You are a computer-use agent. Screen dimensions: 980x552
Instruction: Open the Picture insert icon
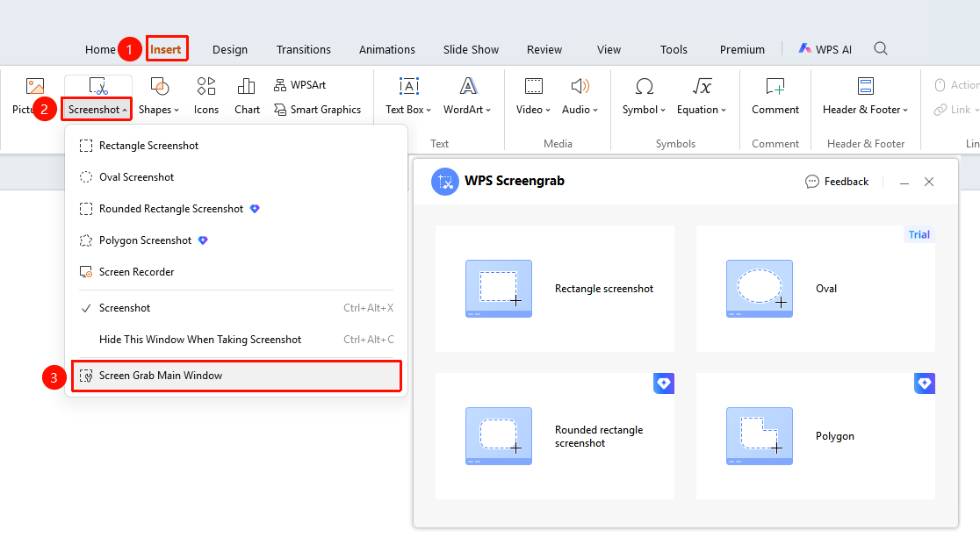34,87
